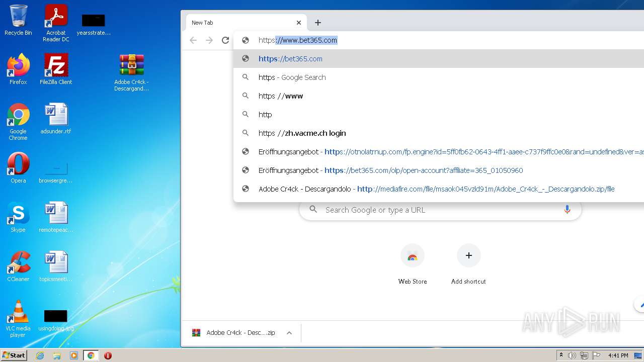Open the Recycle Bin desktop icon
The height and width of the screenshot is (362, 644).
pos(18,20)
